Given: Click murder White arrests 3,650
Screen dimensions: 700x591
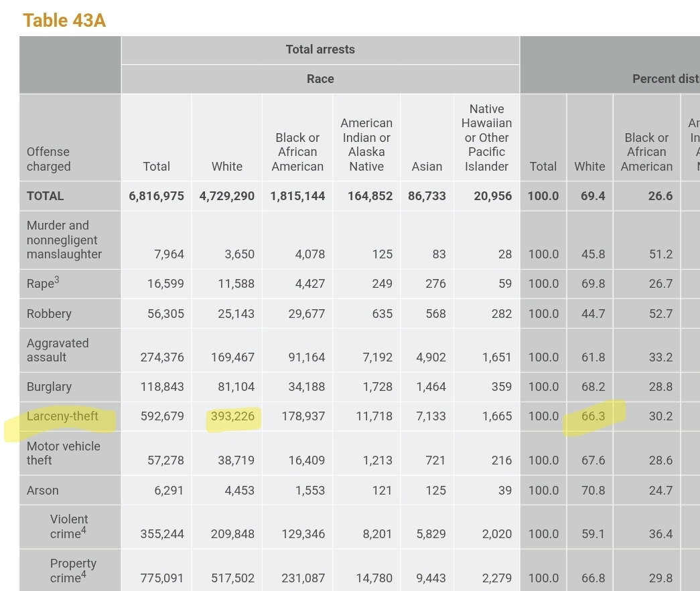Looking at the screenshot, I should (240, 254).
